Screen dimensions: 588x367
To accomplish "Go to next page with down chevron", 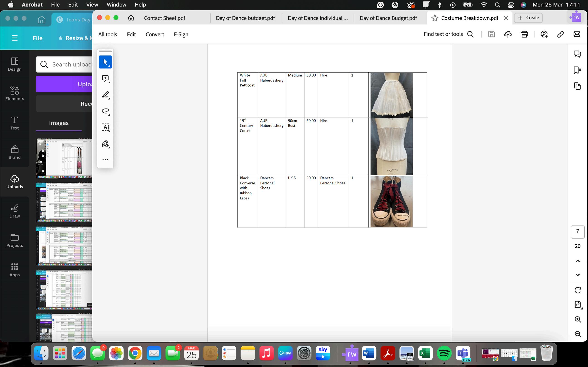I will (578, 275).
